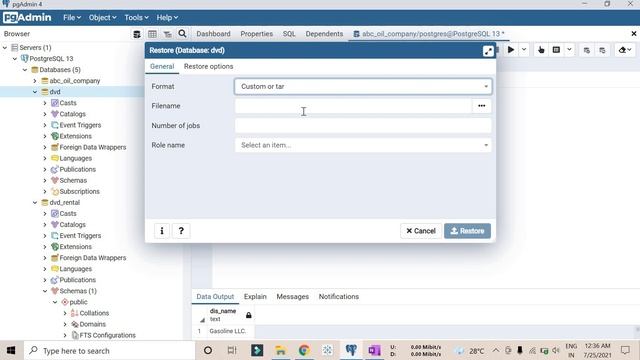This screenshot has width=640, height=360.
Task: Expand the abc_oil_company database
Action: click(x=35, y=81)
